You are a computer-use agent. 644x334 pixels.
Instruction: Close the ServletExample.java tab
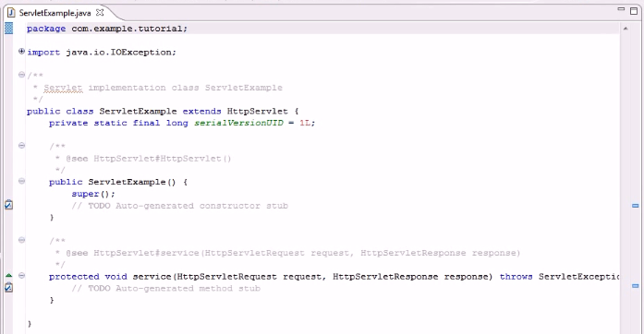pos(100,13)
